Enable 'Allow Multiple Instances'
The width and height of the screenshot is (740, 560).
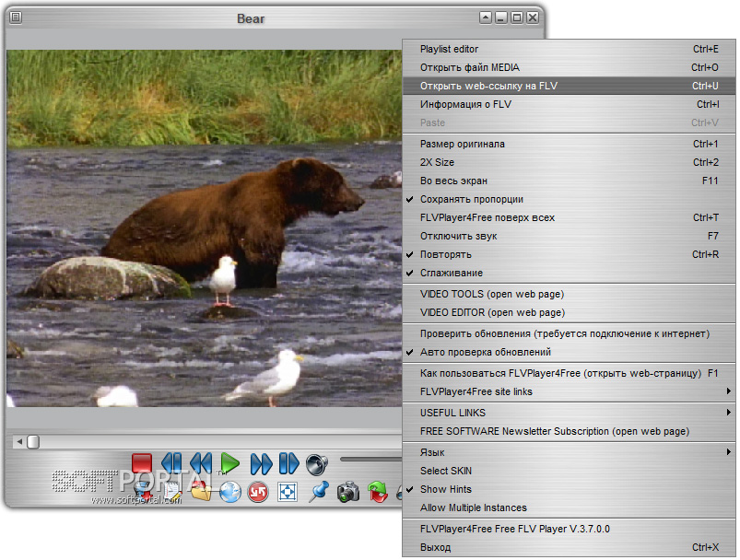569,508
